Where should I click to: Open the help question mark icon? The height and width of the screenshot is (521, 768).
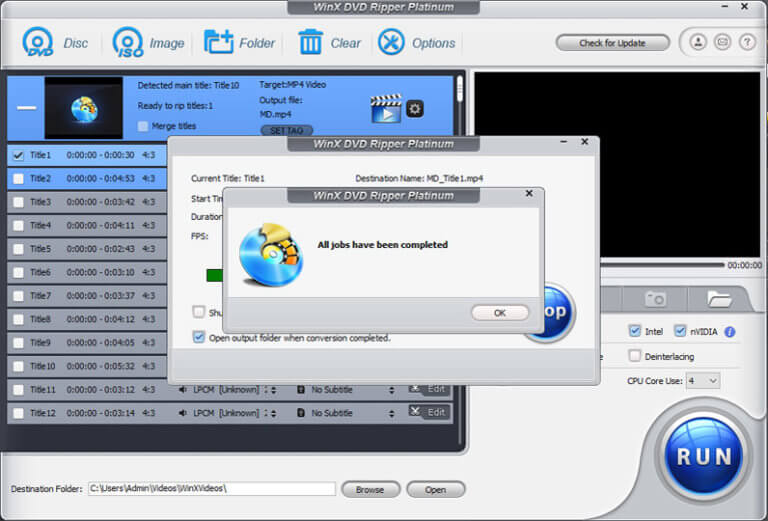click(x=747, y=42)
